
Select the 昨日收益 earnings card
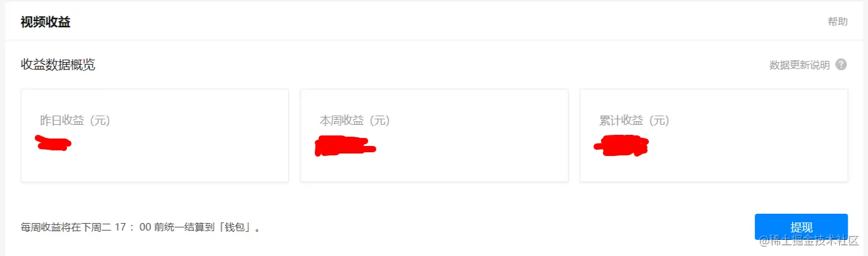coord(155,135)
